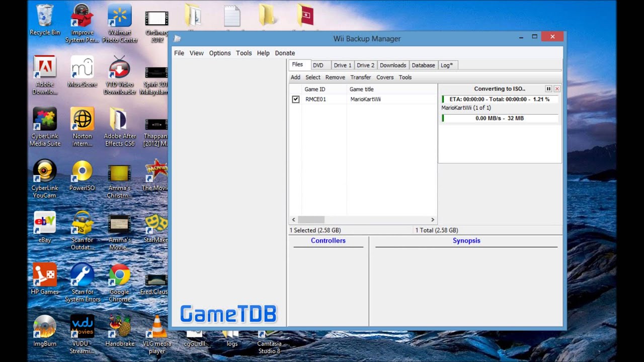Uncheck the RMCE01 MarioKartWii checkbox
This screenshot has width=644, height=362.
[x=295, y=100]
